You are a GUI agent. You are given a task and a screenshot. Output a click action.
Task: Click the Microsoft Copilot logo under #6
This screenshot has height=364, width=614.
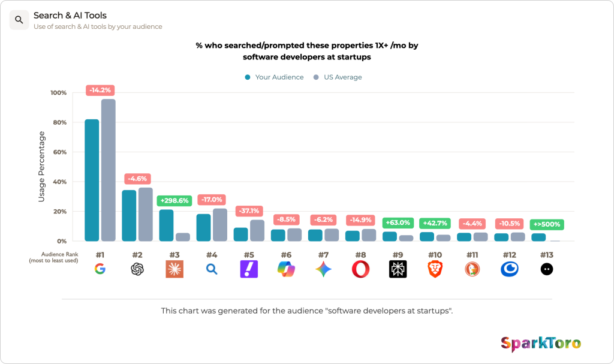tap(286, 269)
